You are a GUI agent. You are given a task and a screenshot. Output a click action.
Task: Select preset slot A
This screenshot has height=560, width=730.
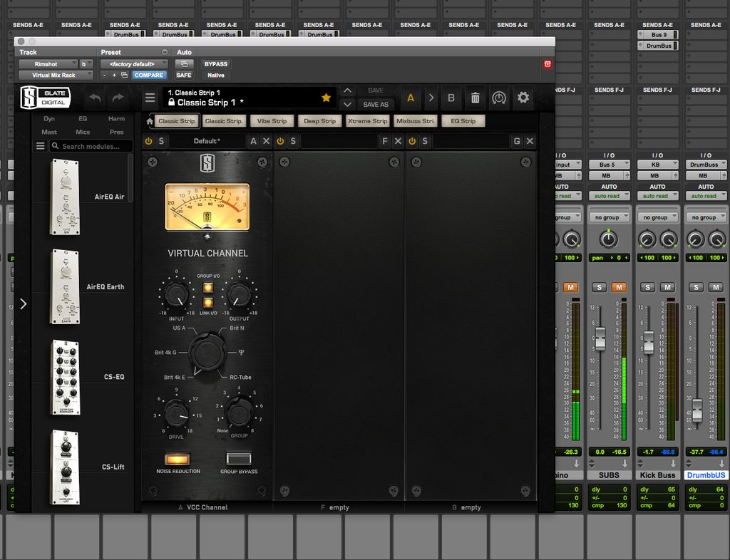click(x=411, y=98)
